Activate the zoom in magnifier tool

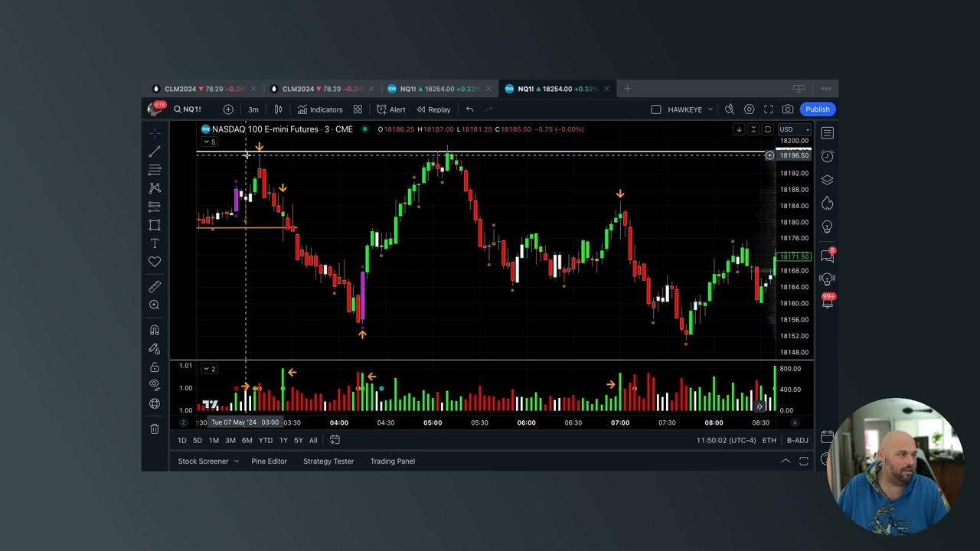pos(155,305)
